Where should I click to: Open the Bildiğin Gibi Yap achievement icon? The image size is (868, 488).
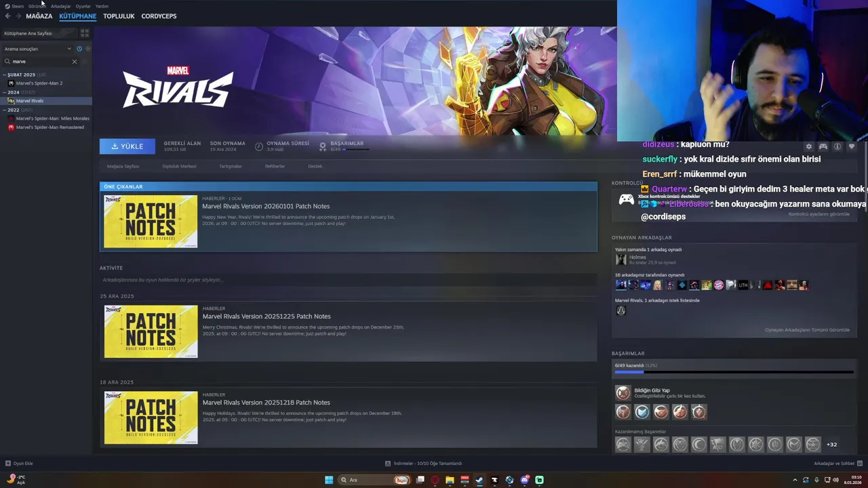(x=623, y=392)
